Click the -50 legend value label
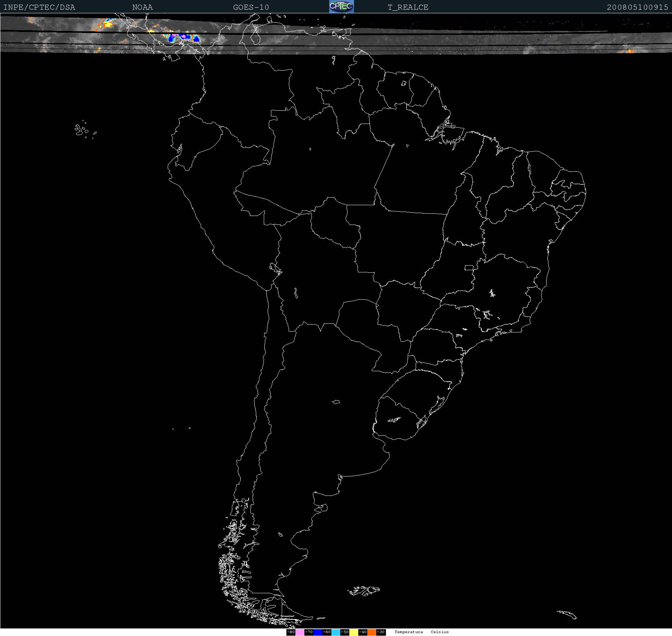 click(345, 632)
